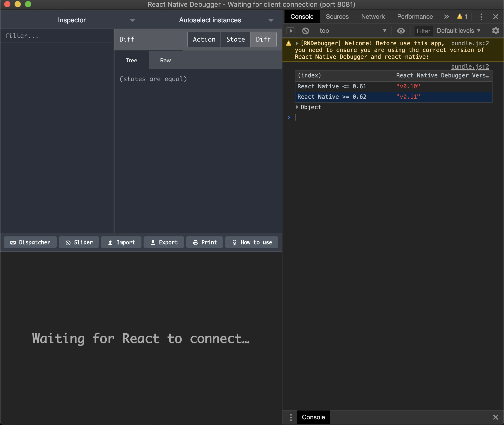Open the customize DevTools three-dot menu

tap(482, 17)
